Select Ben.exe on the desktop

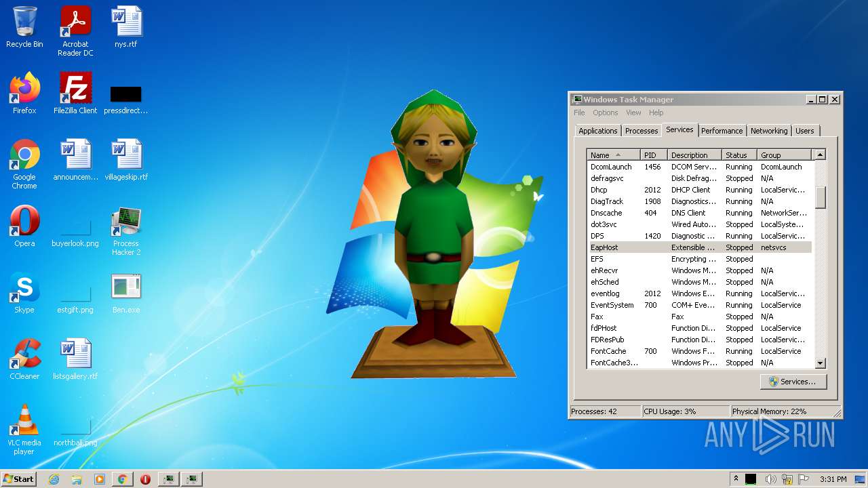(x=126, y=293)
